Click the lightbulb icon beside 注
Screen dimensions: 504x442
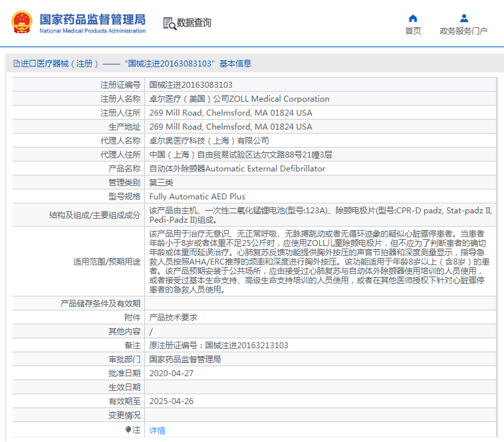(128, 429)
